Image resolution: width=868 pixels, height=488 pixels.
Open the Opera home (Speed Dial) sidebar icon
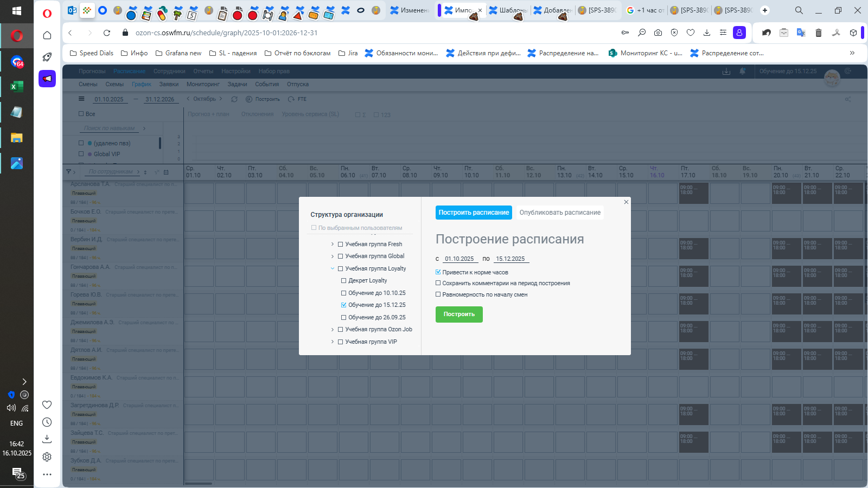[47, 35]
